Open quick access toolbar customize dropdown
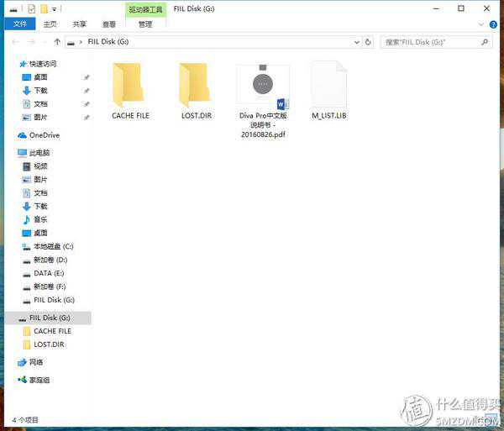This screenshot has width=504, height=431. (x=55, y=9)
